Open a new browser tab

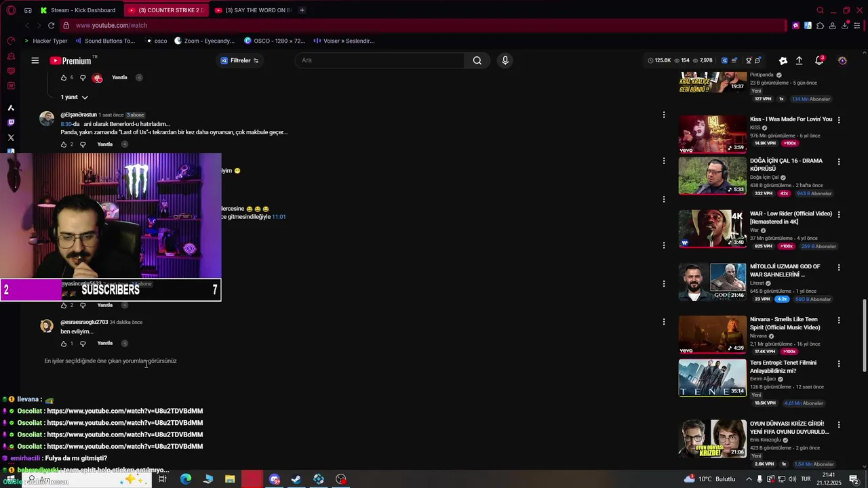tap(302, 10)
